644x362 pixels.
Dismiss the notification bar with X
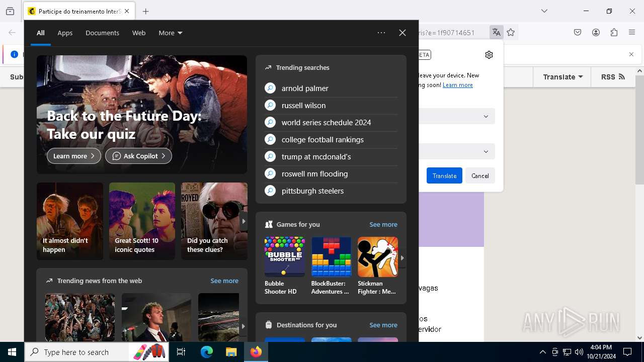(x=631, y=54)
